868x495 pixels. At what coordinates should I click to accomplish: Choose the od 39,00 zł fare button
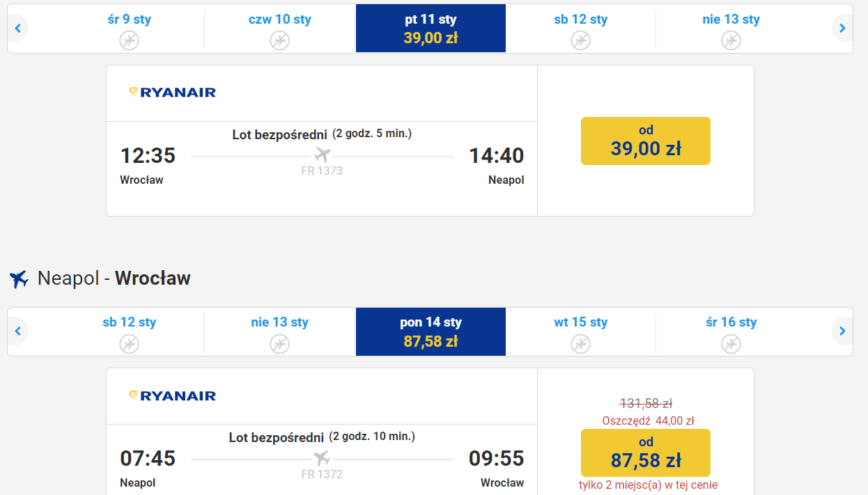pyautogui.click(x=646, y=141)
